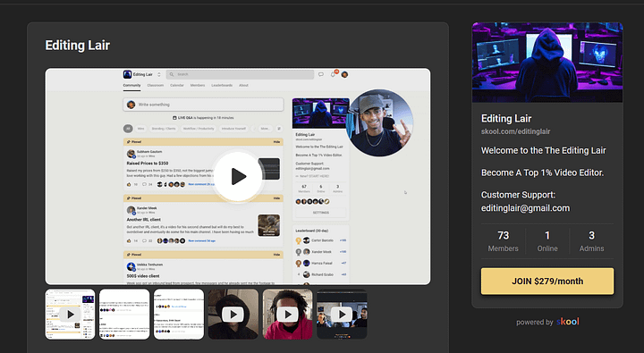
Task: Click the circular webcam overlay of the presenter
Action: 379,122
